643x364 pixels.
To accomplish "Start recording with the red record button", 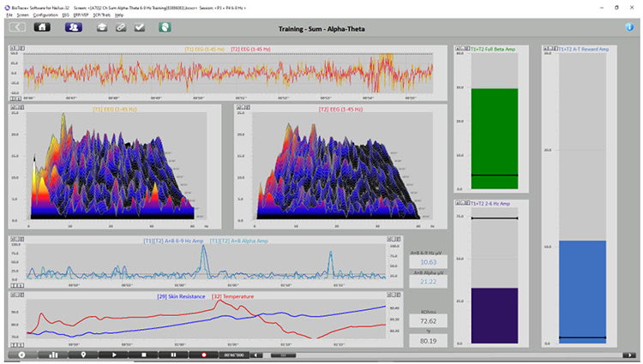I will coord(204,354).
